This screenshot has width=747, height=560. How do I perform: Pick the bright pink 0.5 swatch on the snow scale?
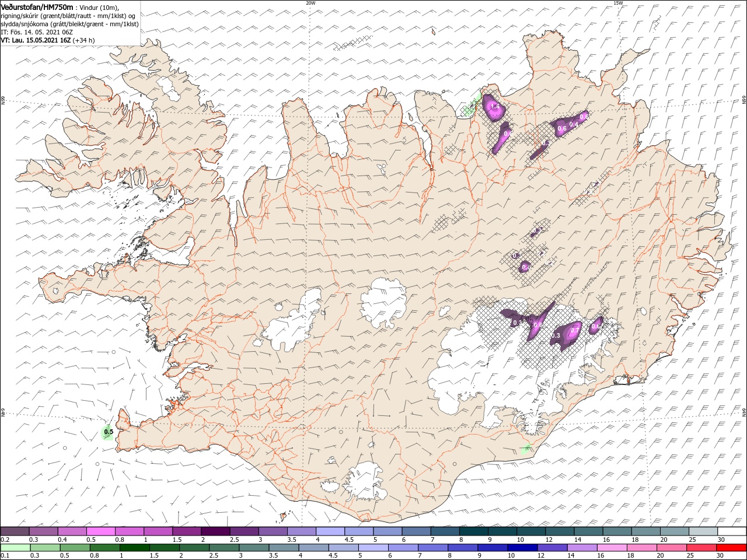coord(100,531)
